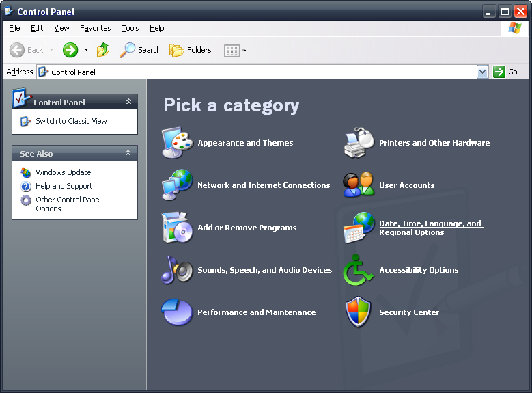Screen dimensions: 532x393
Task: Collapse the See Also sidebar section
Action: (128, 153)
